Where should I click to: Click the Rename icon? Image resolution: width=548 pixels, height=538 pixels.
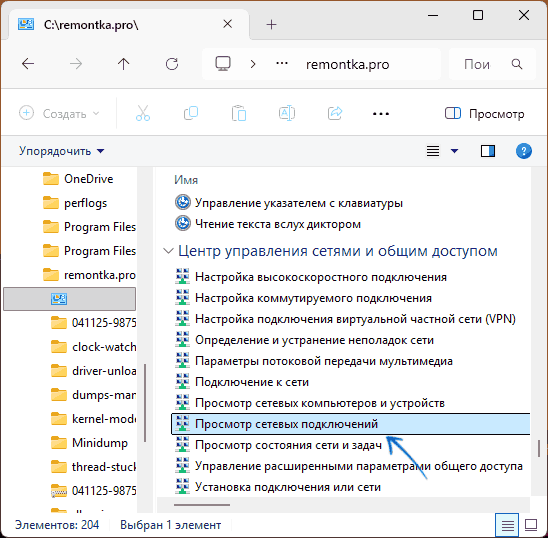[287, 114]
